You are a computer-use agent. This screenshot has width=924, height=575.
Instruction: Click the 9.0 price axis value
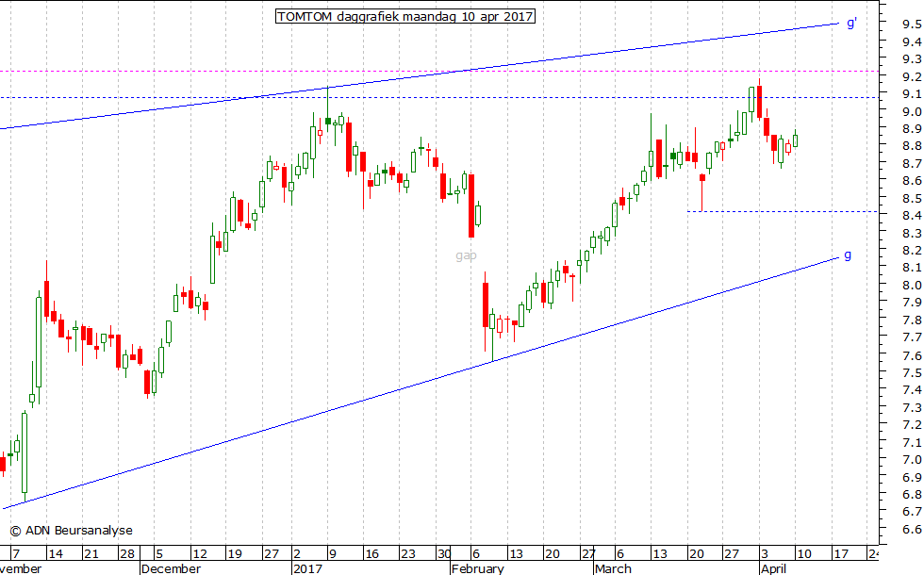[912, 111]
